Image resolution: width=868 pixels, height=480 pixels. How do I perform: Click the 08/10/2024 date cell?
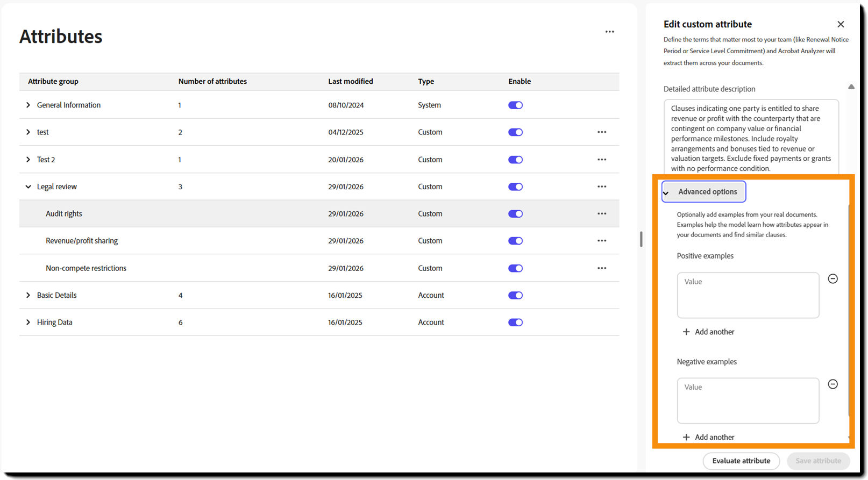[346, 105]
